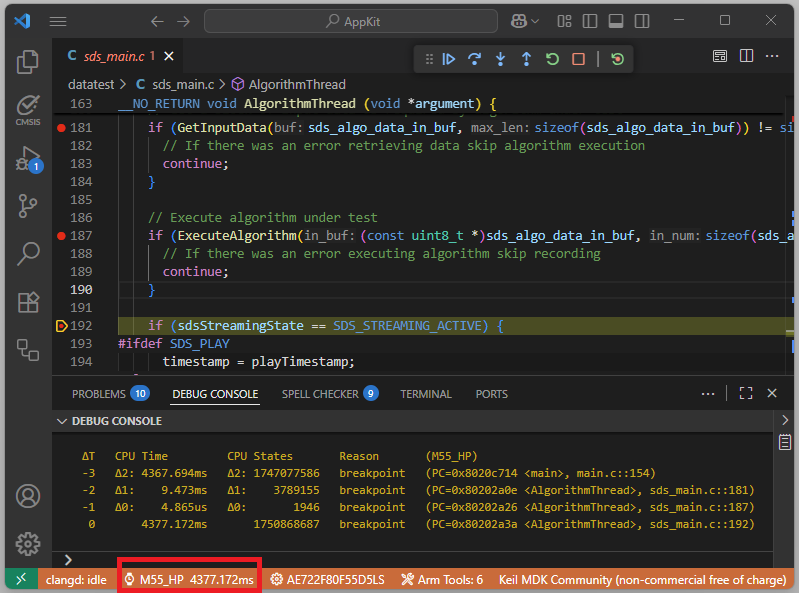Click the red Stop debugging icon
Image resolution: width=799 pixels, height=593 pixels.
(x=578, y=59)
